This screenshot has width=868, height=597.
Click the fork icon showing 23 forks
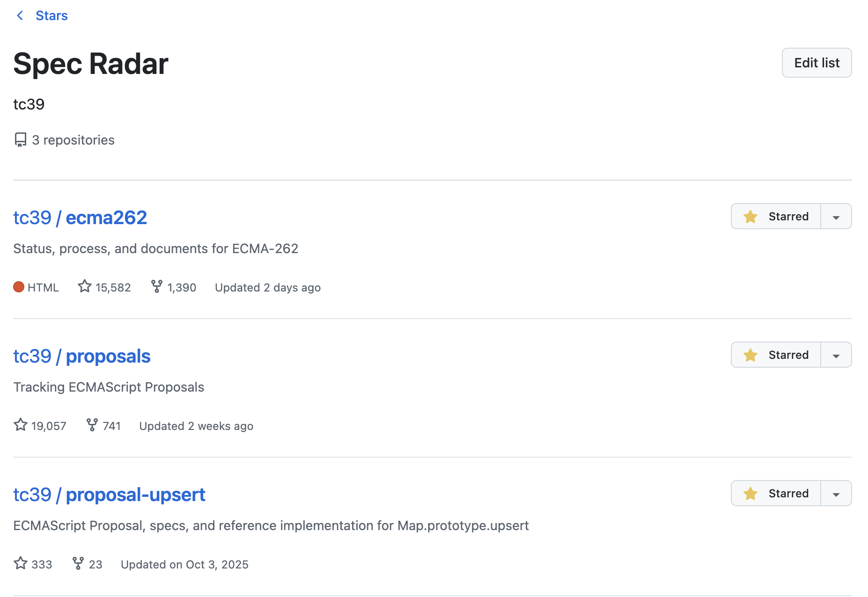(78, 563)
